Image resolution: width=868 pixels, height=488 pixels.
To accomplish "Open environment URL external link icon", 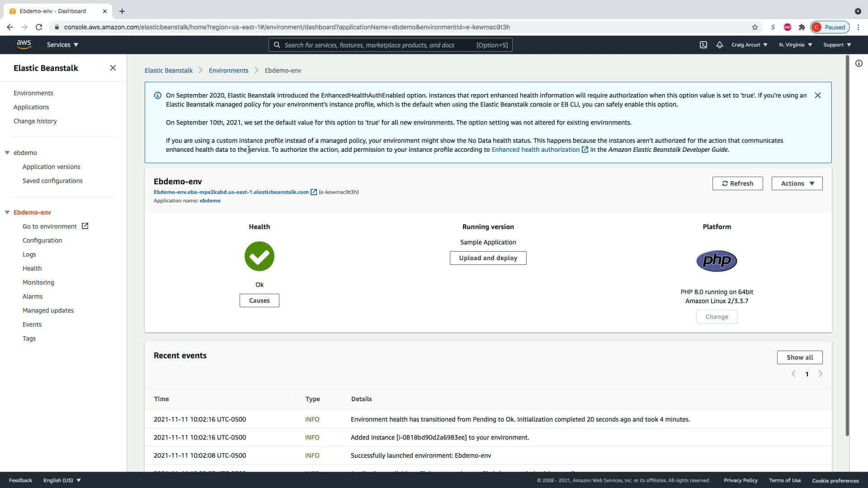I will tap(313, 192).
